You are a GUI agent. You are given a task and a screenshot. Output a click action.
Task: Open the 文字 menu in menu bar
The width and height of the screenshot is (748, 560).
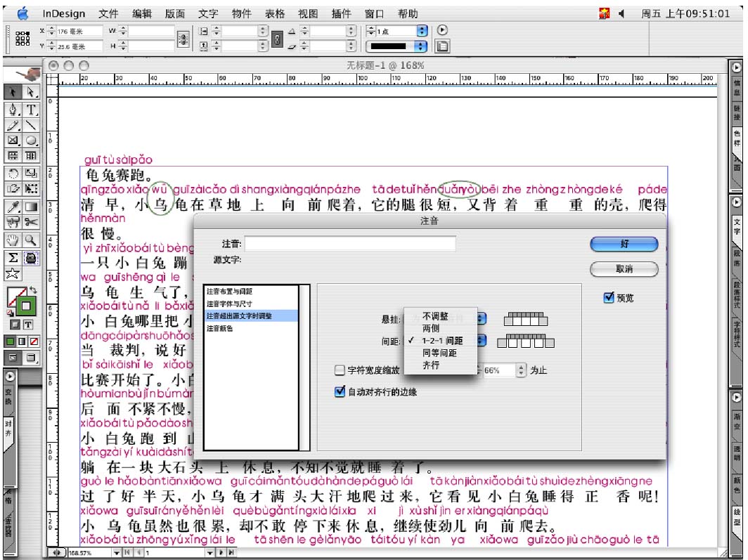point(208,13)
